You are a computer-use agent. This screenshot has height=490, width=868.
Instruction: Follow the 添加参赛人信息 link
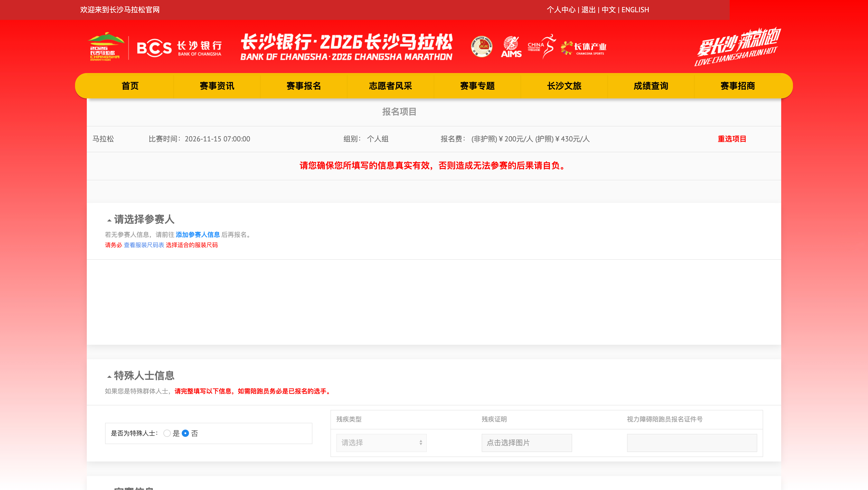(x=198, y=235)
